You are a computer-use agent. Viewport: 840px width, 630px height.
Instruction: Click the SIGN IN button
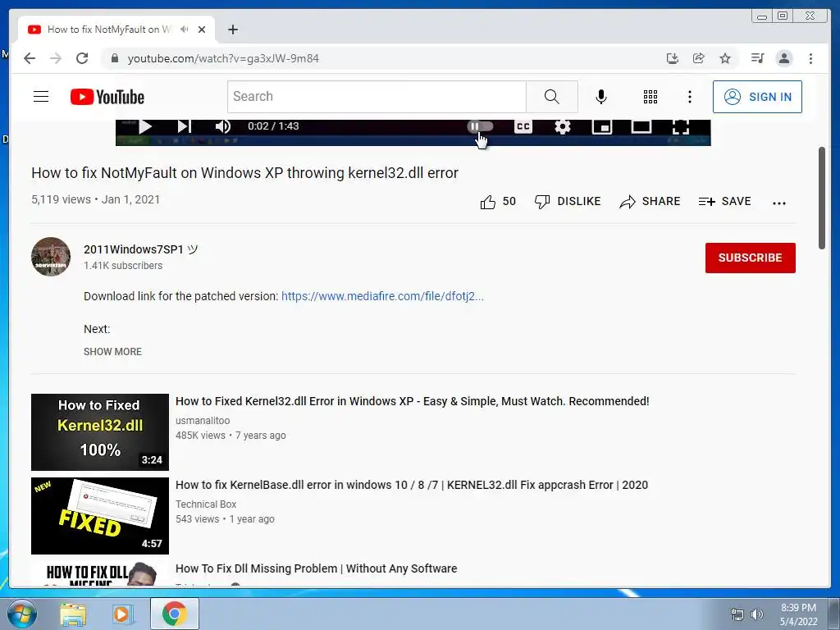pos(757,97)
